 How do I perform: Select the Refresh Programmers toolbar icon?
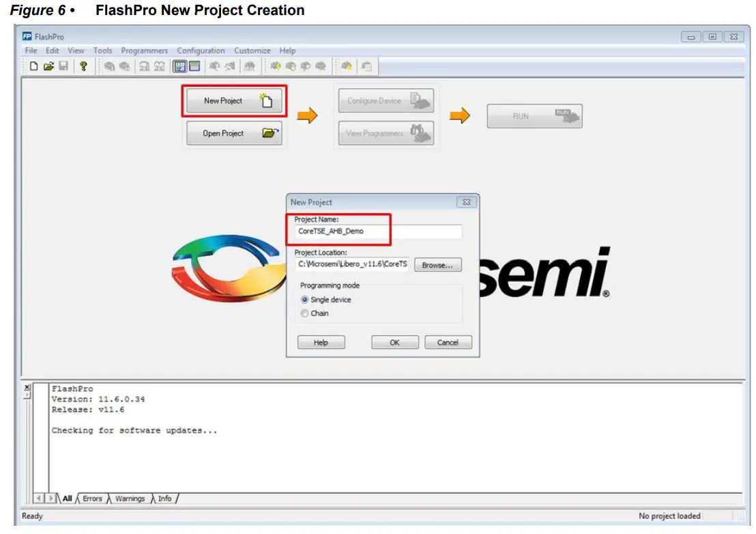pyautogui.click(x=126, y=66)
